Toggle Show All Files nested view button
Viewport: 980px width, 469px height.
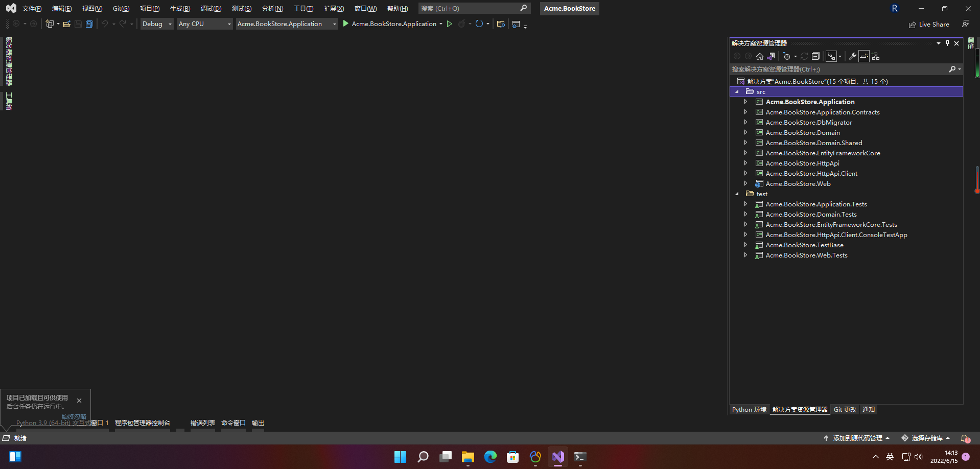coord(831,56)
